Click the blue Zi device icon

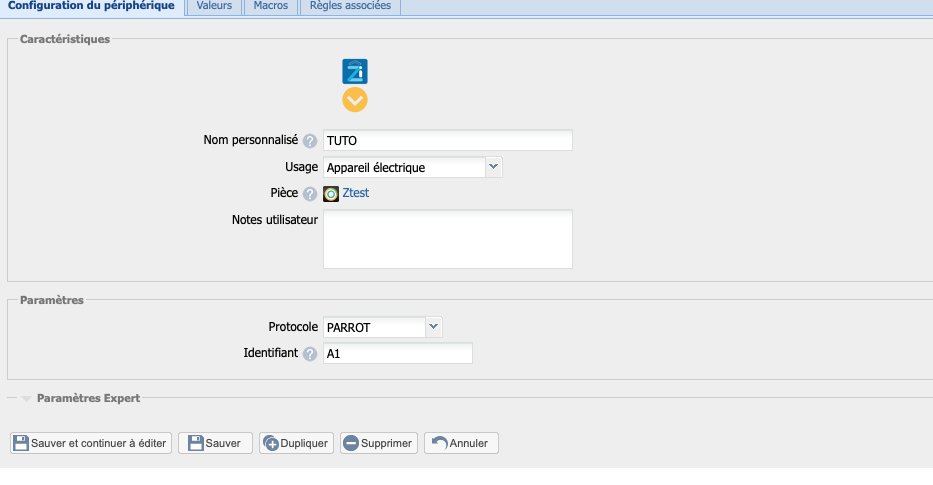pos(355,71)
